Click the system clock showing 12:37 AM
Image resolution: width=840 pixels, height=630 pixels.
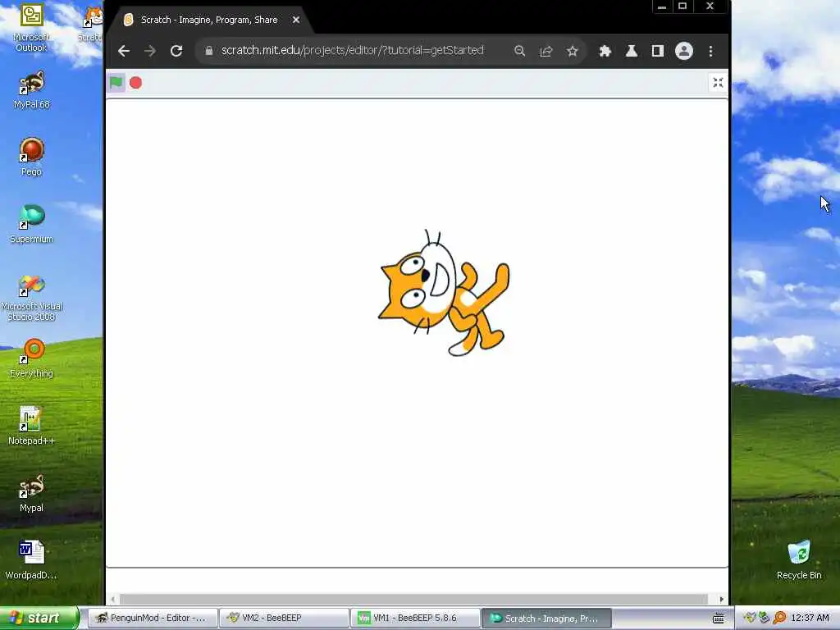pos(810,618)
